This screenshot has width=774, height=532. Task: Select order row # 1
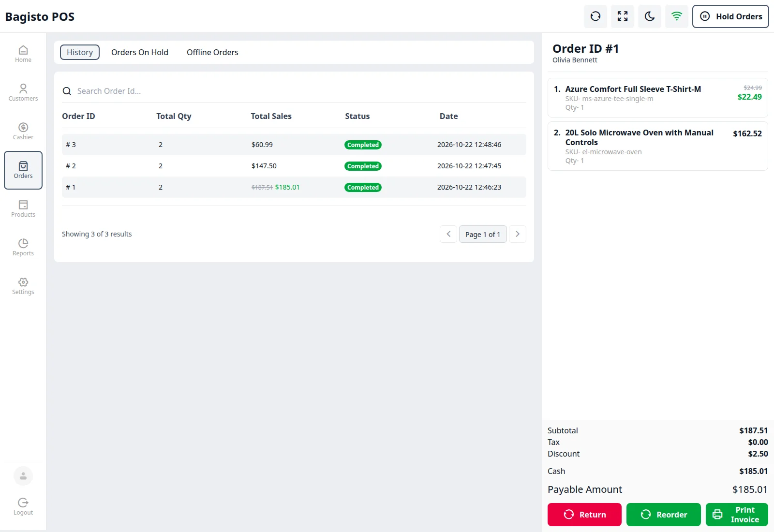pyautogui.click(x=294, y=187)
